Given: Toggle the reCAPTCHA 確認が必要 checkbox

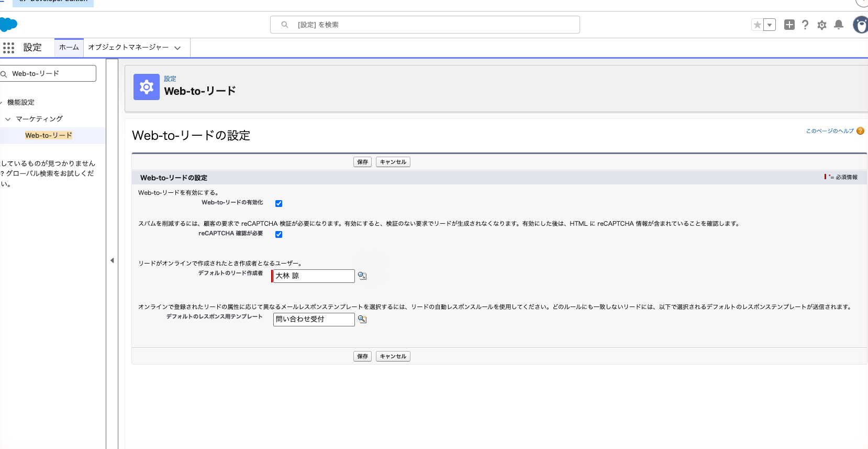Looking at the screenshot, I should point(279,234).
